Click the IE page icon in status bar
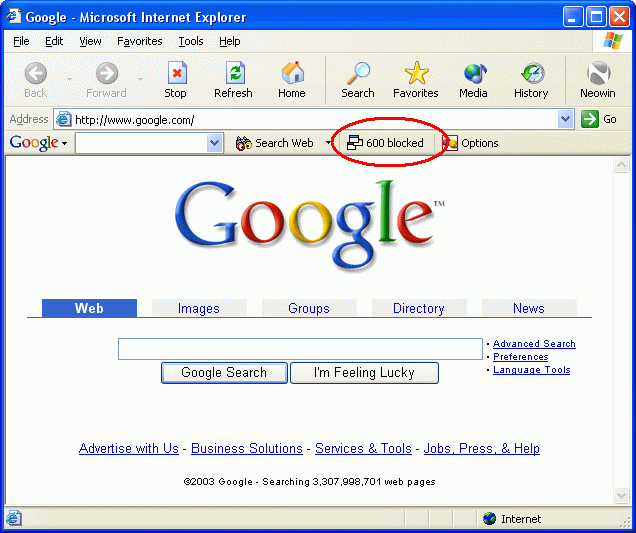Screen dimensions: 636x533 point(13,518)
